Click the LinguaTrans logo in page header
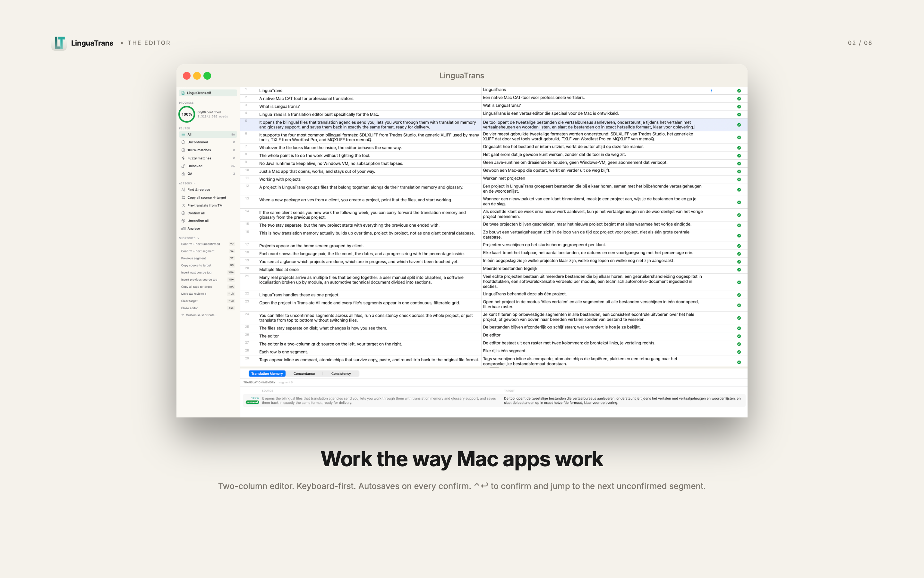Image resolution: width=924 pixels, height=578 pixels. click(59, 43)
